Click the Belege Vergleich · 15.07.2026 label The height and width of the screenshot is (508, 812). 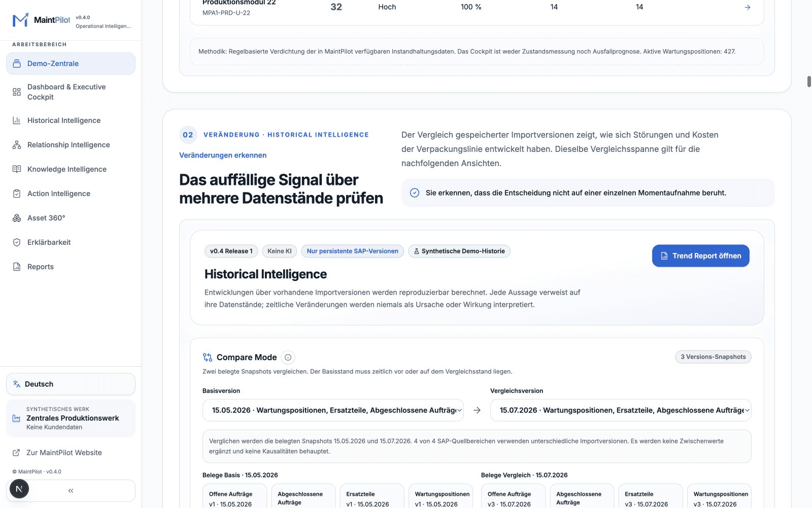click(524, 475)
